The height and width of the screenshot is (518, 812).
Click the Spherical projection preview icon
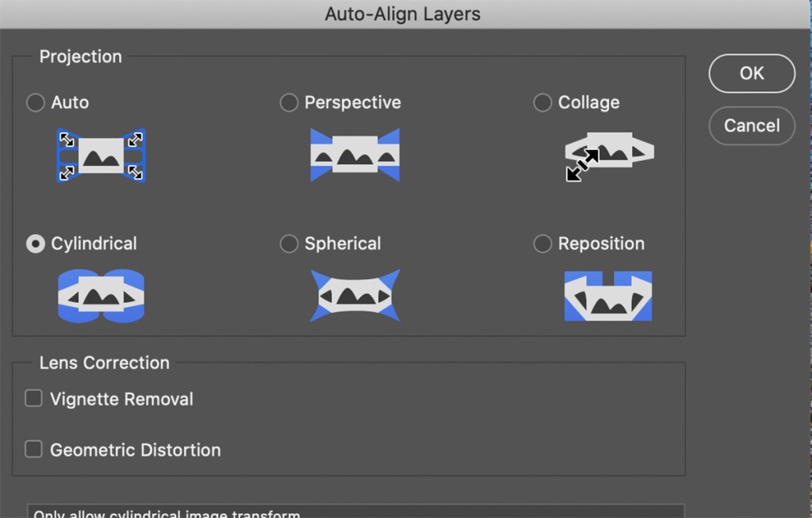(x=354, y=296)
